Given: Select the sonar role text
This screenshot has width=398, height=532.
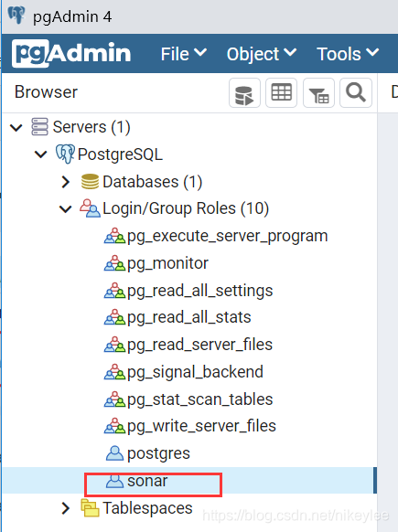Looking at the screenshot, I should click(147, 481).
